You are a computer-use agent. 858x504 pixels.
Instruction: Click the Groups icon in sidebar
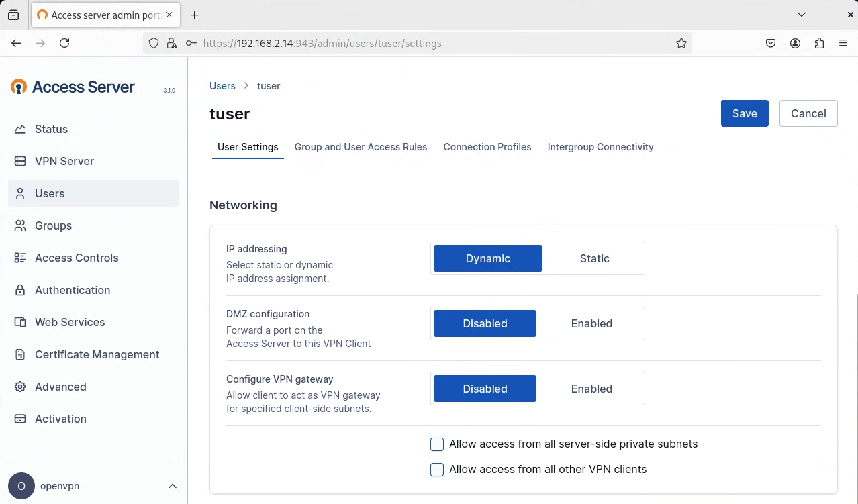click(20, 225)
